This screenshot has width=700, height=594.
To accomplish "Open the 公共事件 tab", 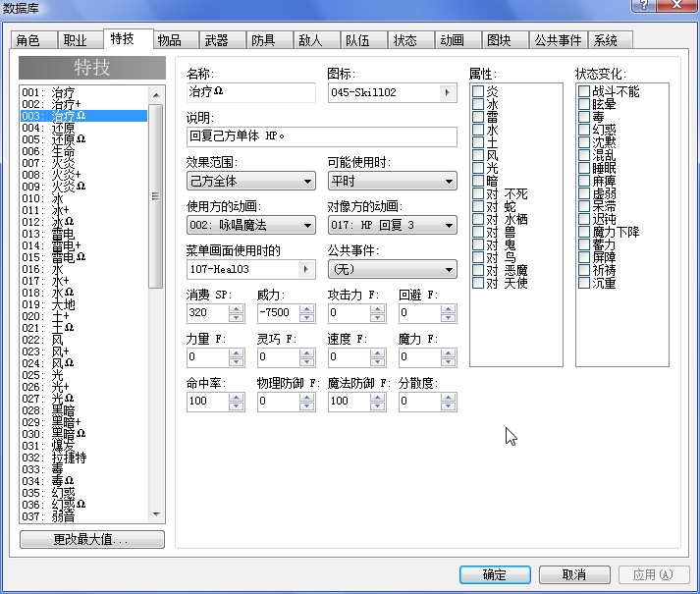I will point(558,40).
